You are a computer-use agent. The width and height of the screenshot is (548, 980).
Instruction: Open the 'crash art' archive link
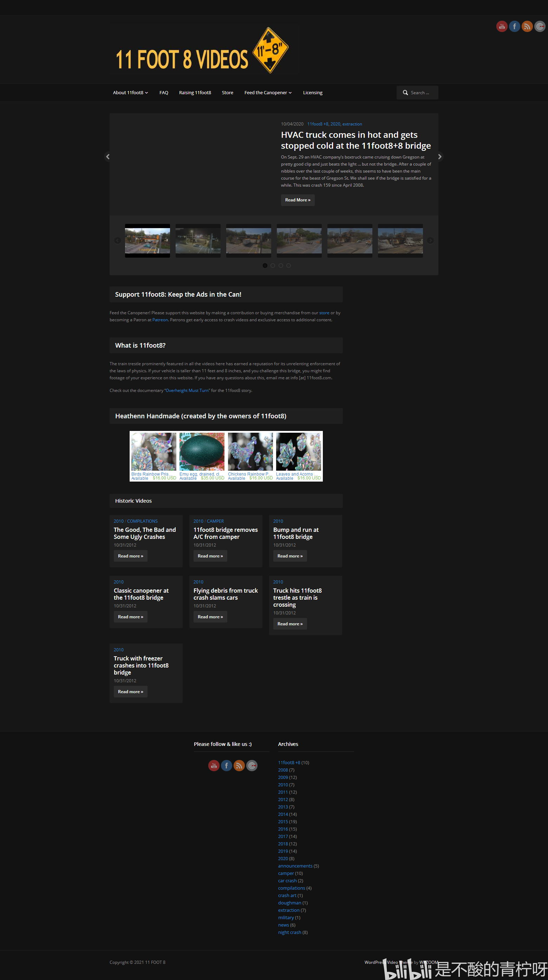click(x=287, y=896)
